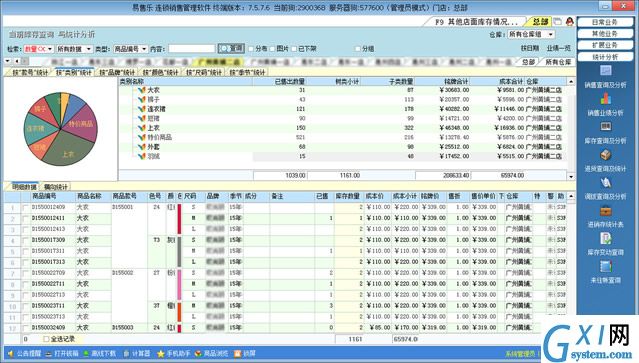Click the QQ penguin icon
639x363 pixels.
pos(570,21)
